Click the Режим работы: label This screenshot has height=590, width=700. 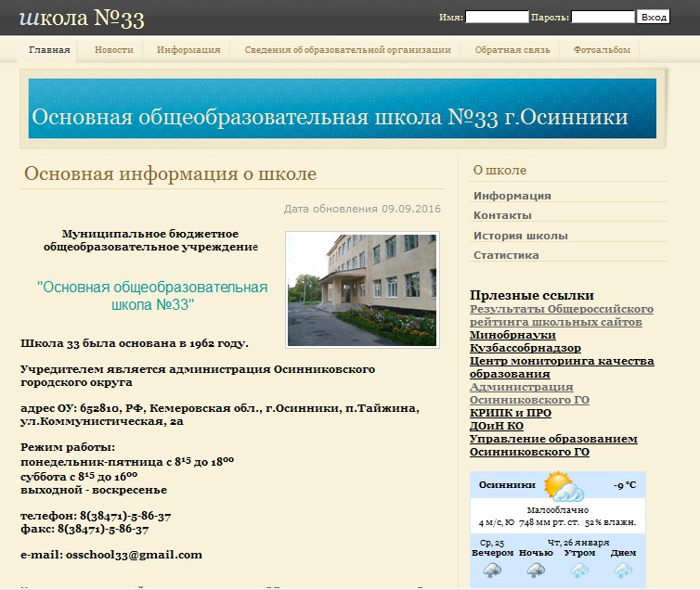coord(68,447)
